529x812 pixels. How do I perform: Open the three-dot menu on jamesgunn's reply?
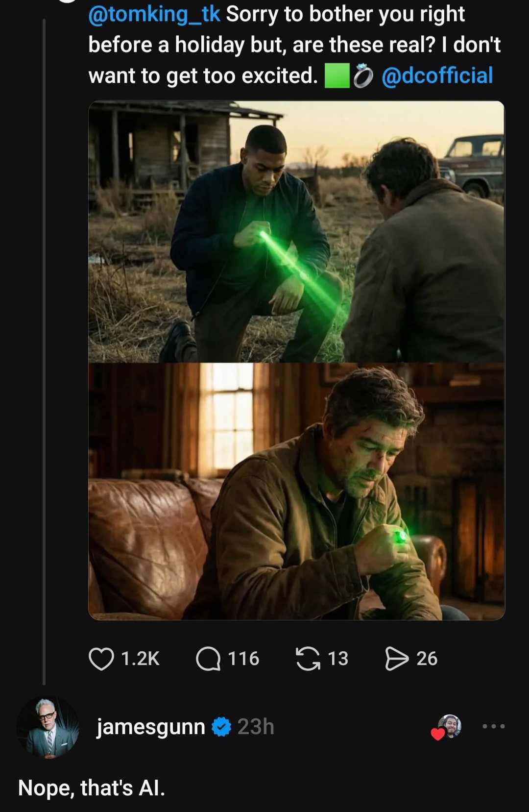(493, 726)
